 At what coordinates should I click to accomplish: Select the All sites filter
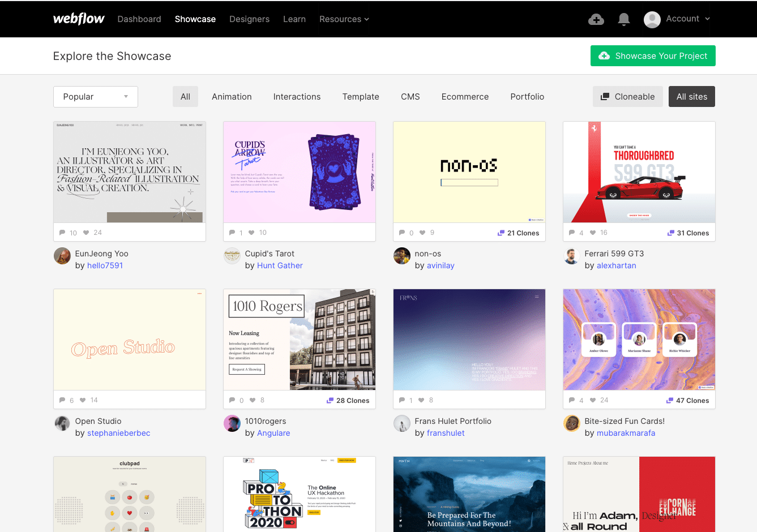(692, 97)
